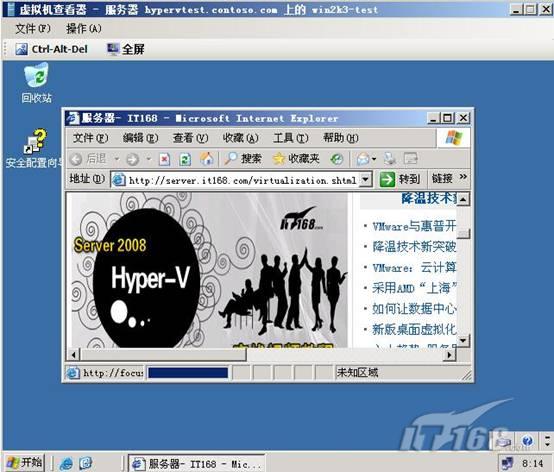Click the 未知区域 security zone status
Image resolution: width=554 pixels, height=472 pixels.
click(x=357, y=372)
